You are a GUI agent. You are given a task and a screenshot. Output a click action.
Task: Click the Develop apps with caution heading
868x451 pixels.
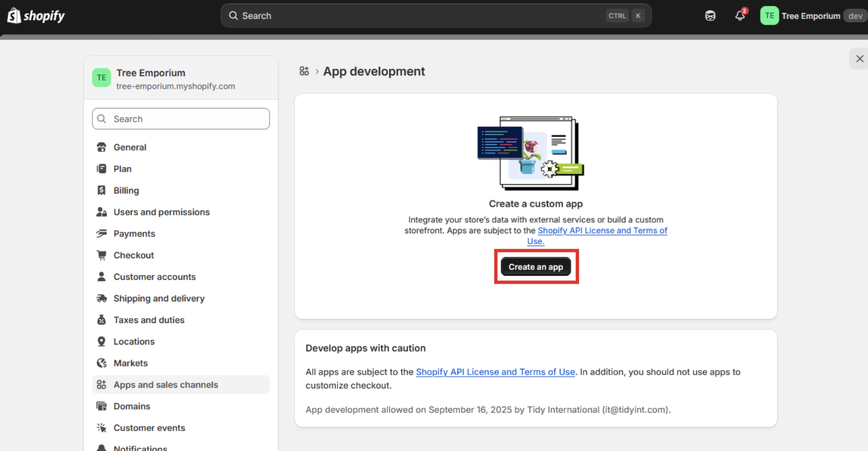point(365,348)
